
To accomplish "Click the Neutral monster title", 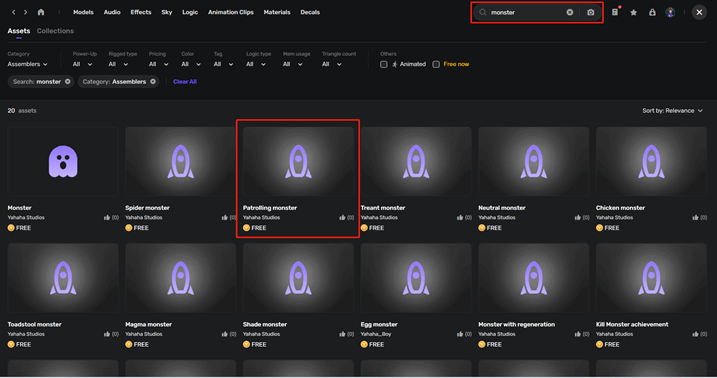I will [x=502, y=208].
